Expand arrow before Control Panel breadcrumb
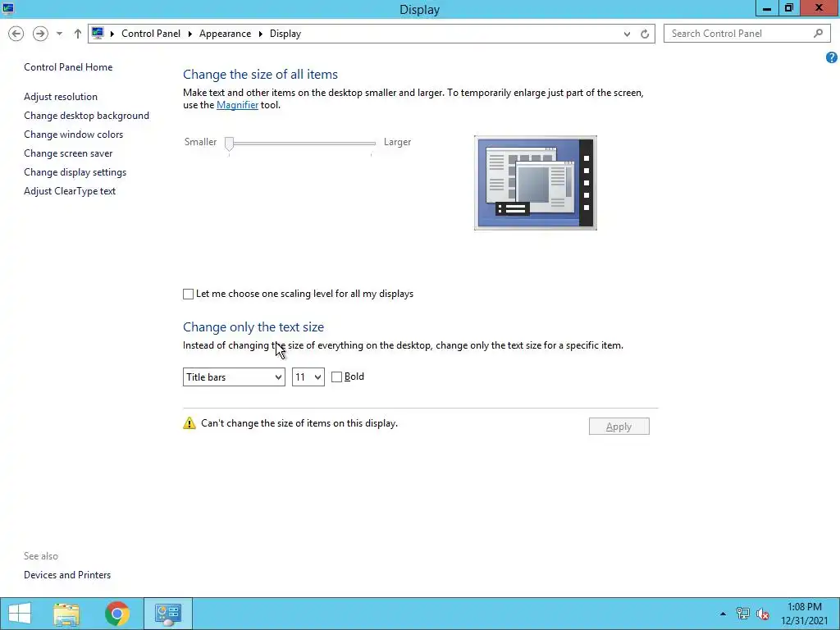The height and width of the screenshot is (630, 840). coord(112,33)
